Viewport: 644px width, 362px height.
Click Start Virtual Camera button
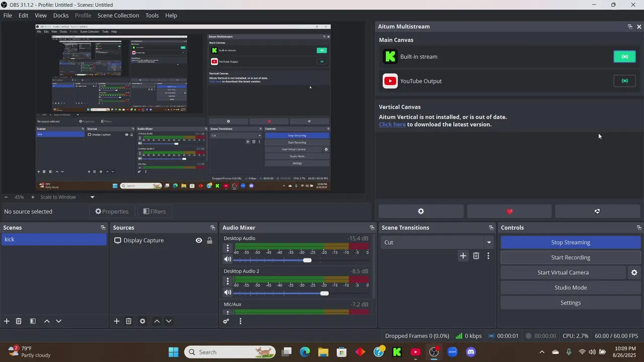[x=563, y=273]
